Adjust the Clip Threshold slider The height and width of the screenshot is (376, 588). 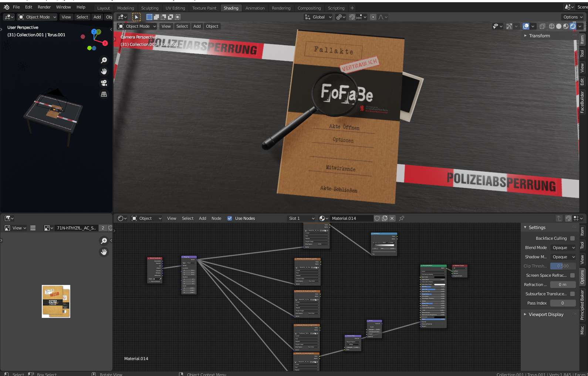point(562,266)
